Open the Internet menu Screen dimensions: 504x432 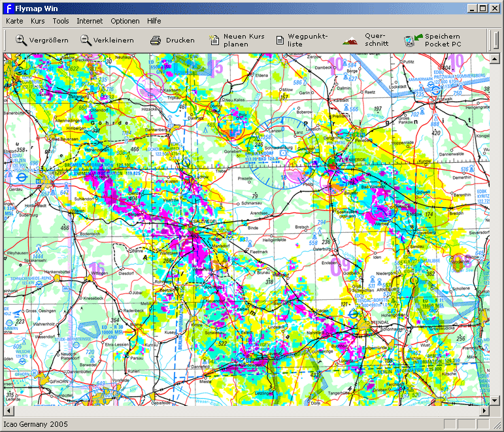(x=90, y=21)
